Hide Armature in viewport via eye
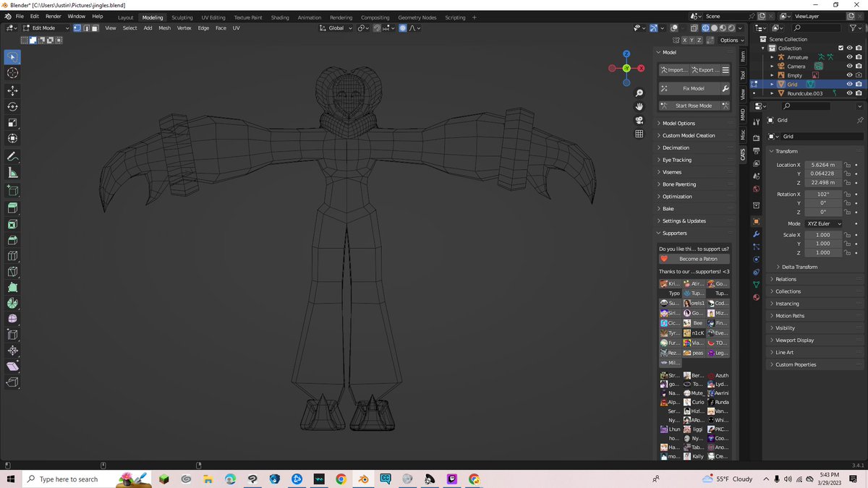Image resolution: width=868 pixels, height=488 pixels. (849, 57)
